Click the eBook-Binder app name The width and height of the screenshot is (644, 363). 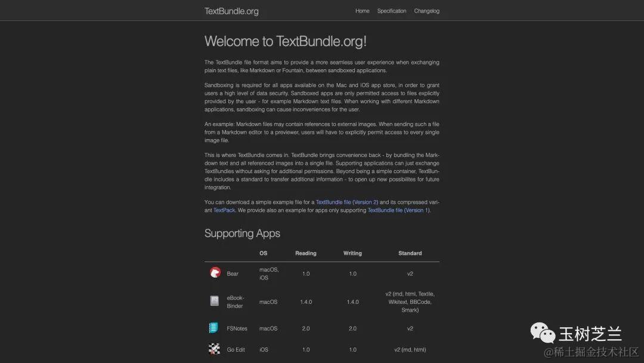(236, 302)
